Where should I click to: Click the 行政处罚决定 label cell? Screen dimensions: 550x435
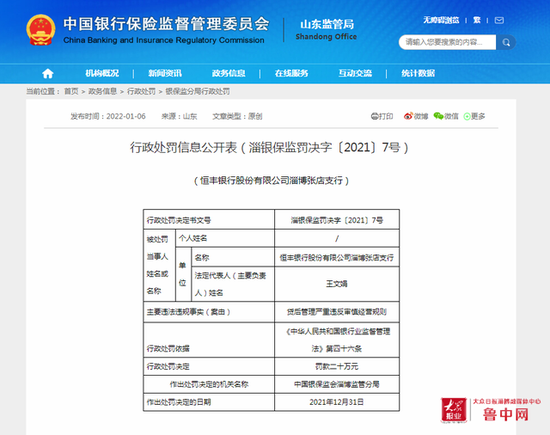coord(209,367)
